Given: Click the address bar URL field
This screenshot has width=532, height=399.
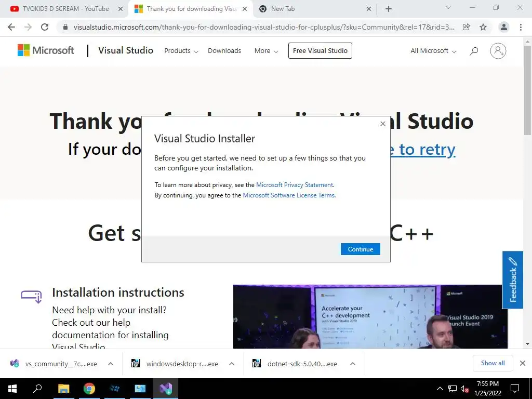Looking at the screenshot, I should pos(263,27).
